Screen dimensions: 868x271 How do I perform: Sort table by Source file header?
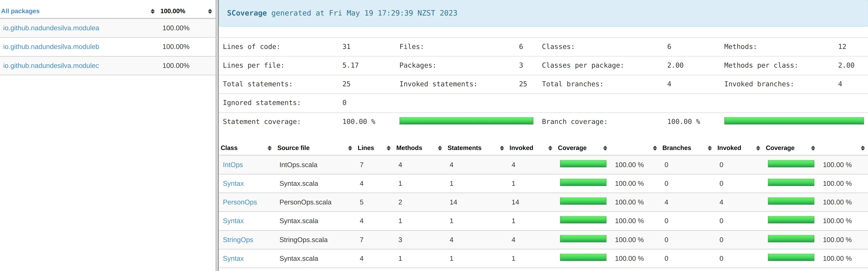293,148
